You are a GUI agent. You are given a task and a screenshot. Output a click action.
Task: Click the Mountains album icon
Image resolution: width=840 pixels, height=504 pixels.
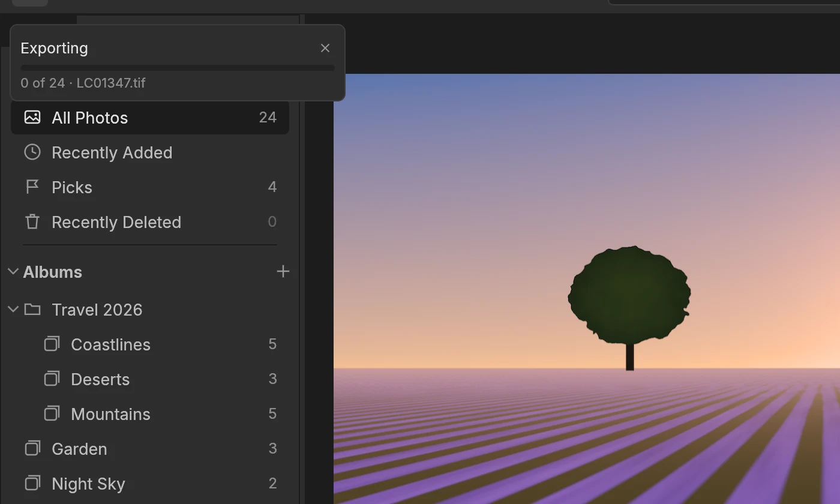click(52, 413)
